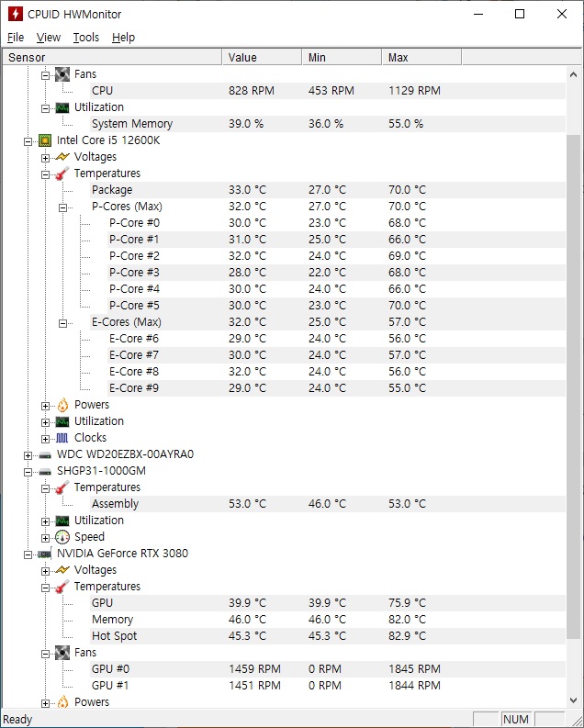Click the NVIDIA GeForce RTX 3080 card icon

click(x=45, y=554)
